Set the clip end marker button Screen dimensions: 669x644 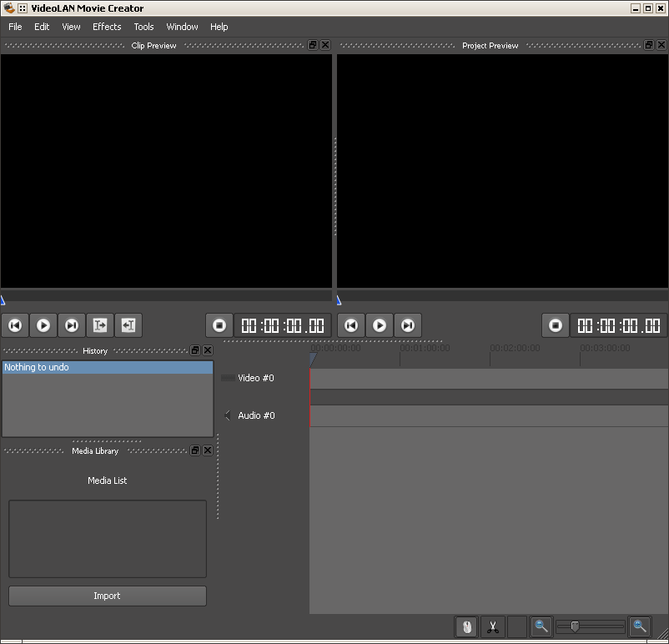[128, 325]
